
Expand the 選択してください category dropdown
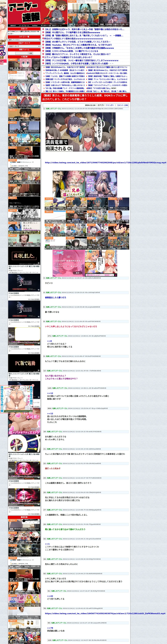tap(24, 40)
